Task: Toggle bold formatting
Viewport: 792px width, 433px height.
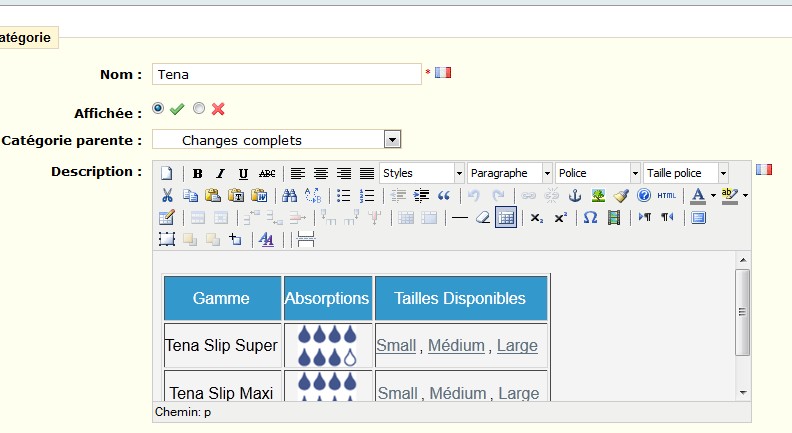Action: [197, 173]
